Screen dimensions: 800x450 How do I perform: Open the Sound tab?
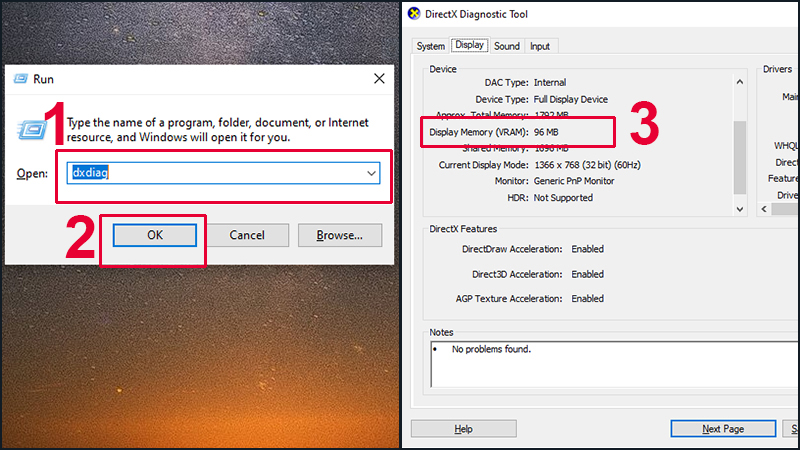pyautogui.click(x=507, y=46)
